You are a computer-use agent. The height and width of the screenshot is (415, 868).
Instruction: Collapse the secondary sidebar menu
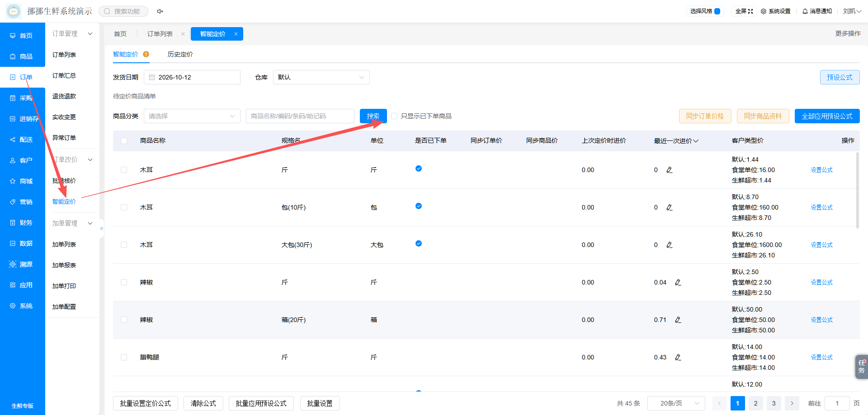102,228
